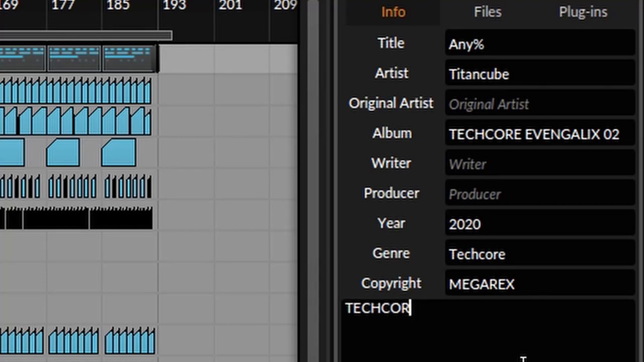Open the Plug-ins tab

tap(583, 12)
